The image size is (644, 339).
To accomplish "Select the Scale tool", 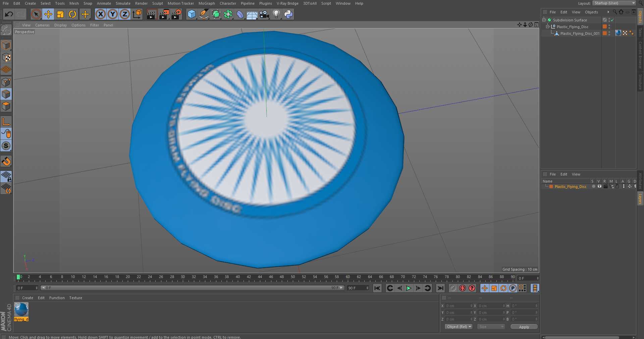I will (60, 14).
